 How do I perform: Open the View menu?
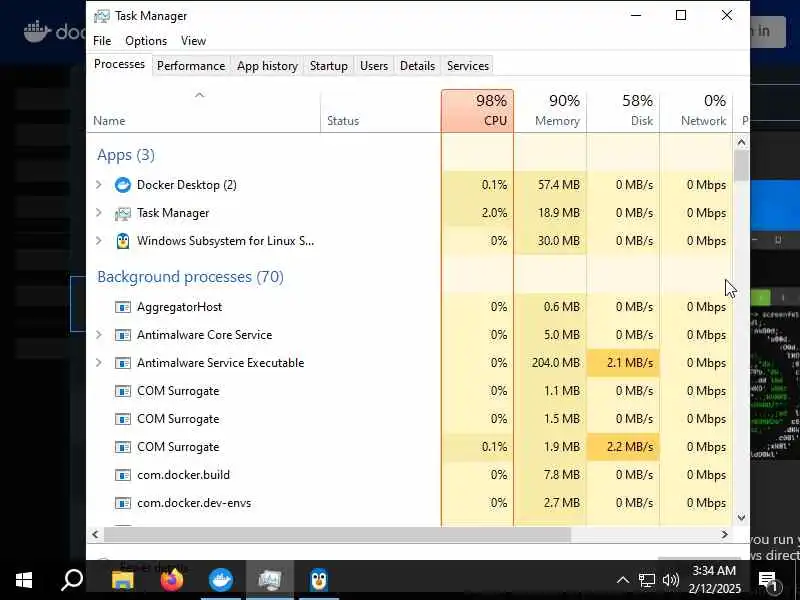(x=193, y=41)
